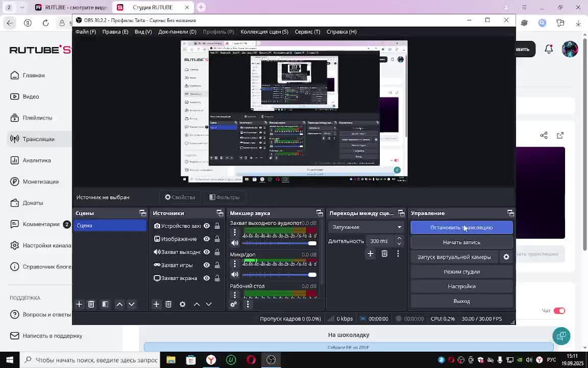Move source down in Sources toolbar

pos(209,304)
